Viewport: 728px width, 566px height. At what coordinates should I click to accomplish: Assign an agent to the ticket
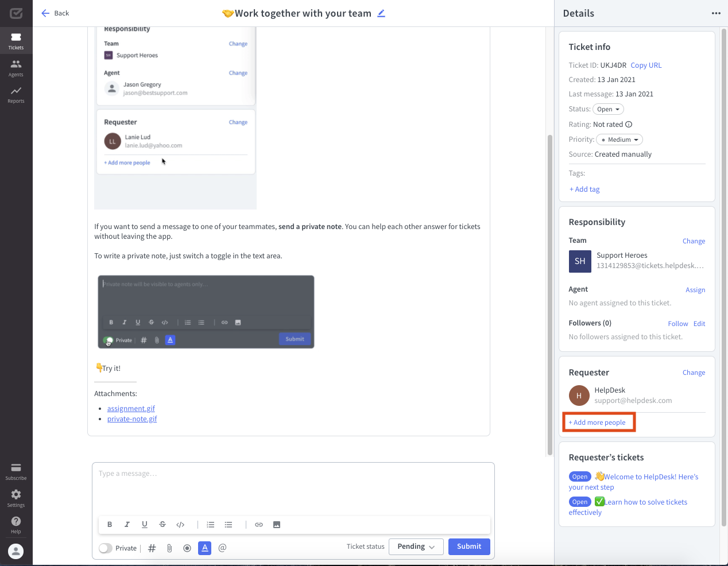(695, 290)
